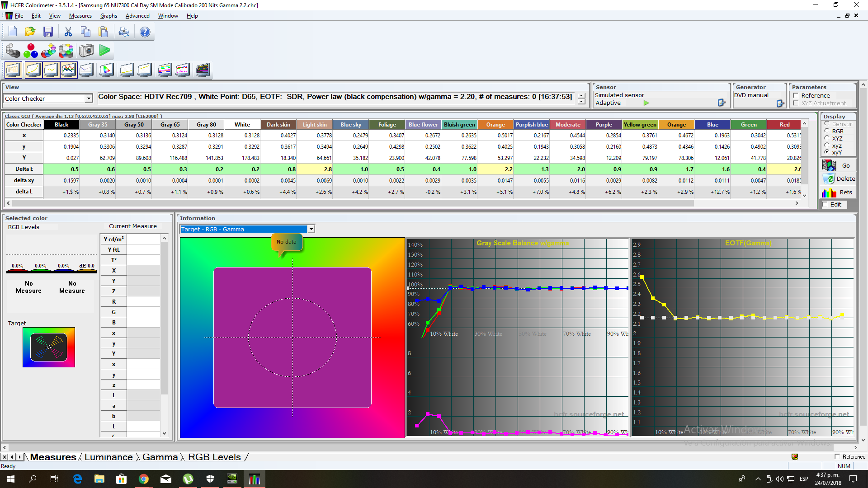This screenshot has height=488, width=868.
Task: Enable the Reference checkbox in Parameters
Action: tap(796, 95)
